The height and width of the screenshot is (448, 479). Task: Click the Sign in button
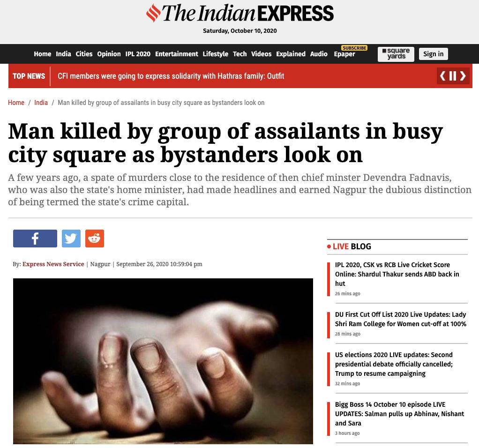[433, 54]
